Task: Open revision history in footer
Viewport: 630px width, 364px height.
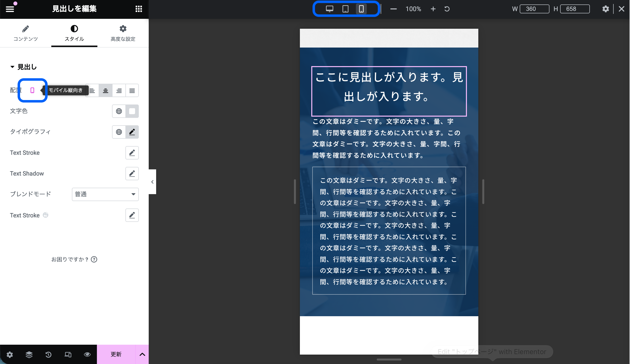Action: click(x=49, y=354)
